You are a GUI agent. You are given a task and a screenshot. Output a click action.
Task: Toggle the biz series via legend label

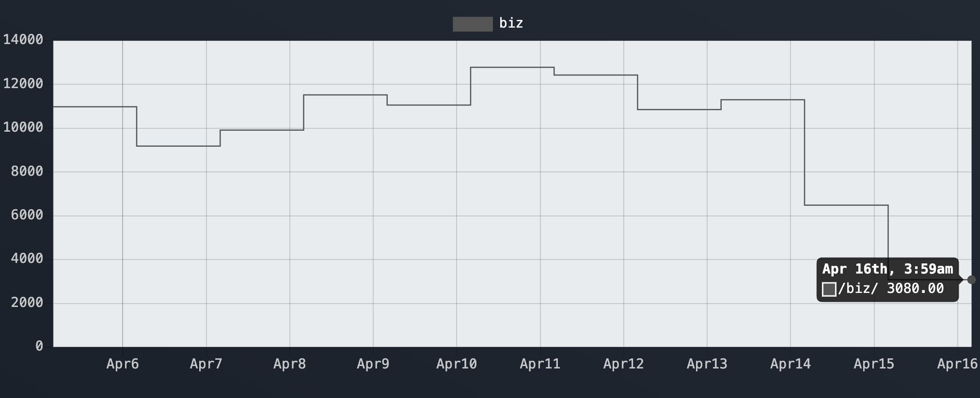[x=511, y=23]
